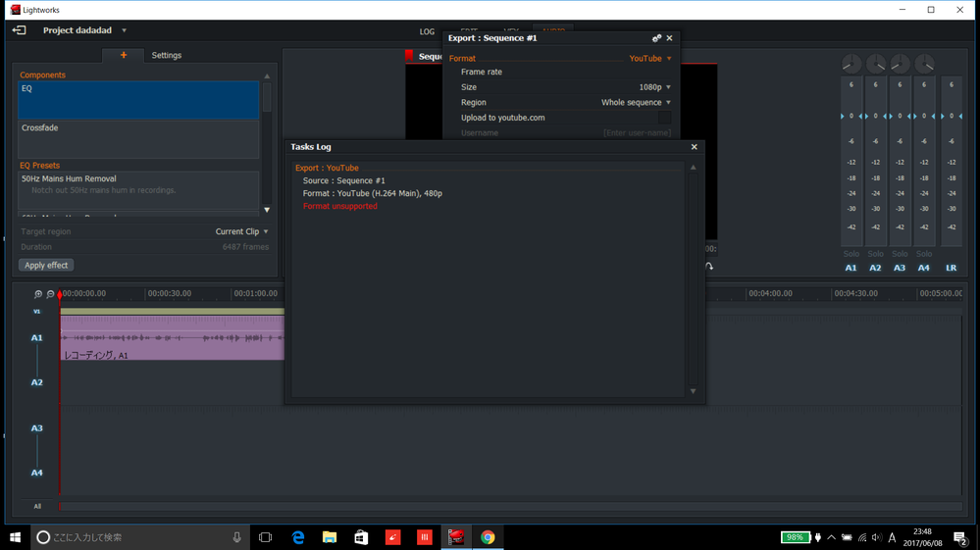Toggle Upload to youtube.com checkbox
Viewport: 980px width, 550px height.
(x=664, y=118)
